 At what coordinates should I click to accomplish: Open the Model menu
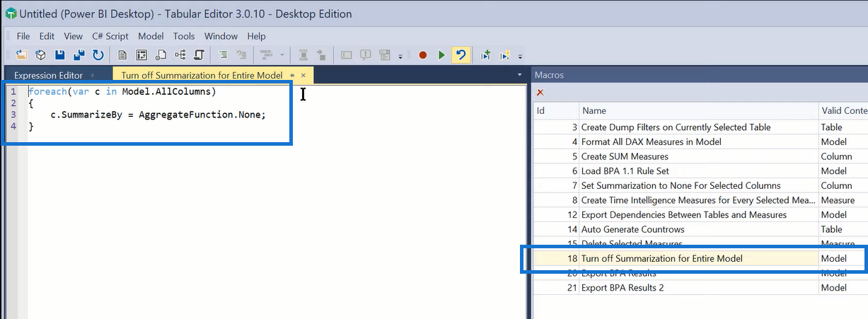click(x=151, y=36)
